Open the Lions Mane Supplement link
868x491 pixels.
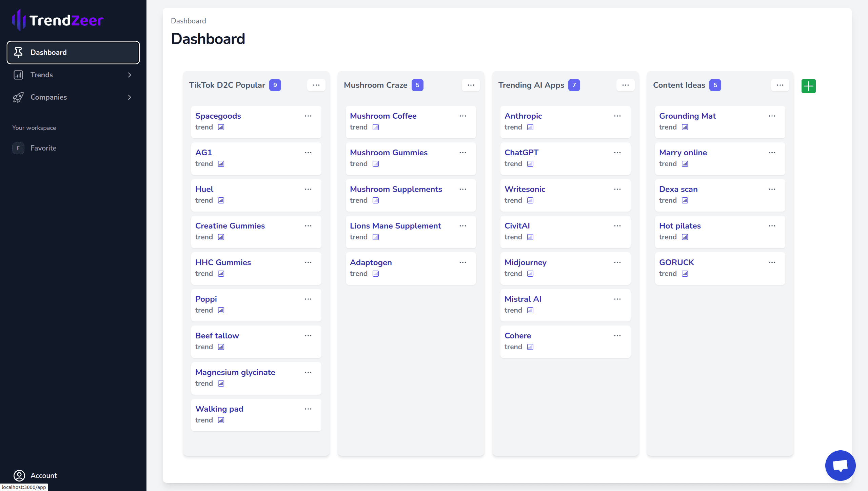(x=395, y=226)
